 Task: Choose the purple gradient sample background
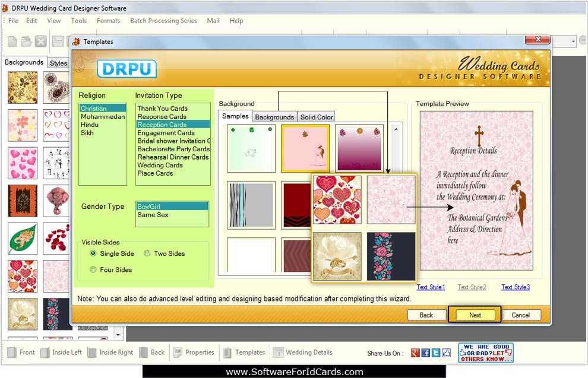(359, 148)
